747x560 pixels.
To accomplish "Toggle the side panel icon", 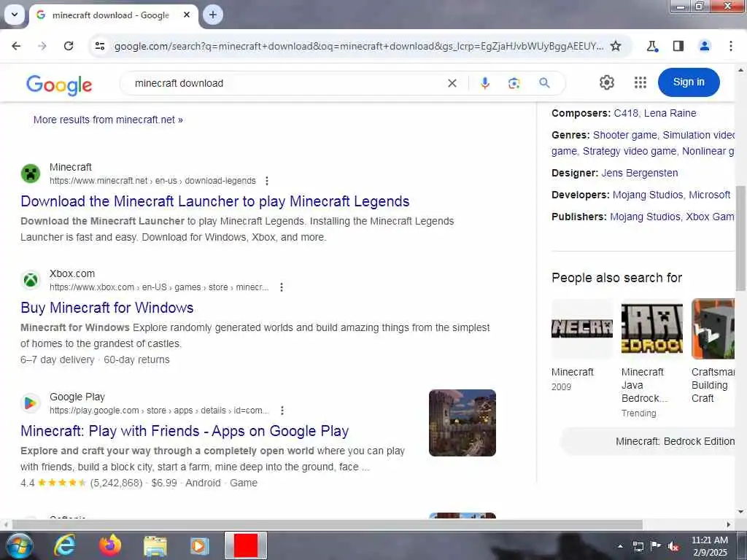I will click(x=678, y=46).
